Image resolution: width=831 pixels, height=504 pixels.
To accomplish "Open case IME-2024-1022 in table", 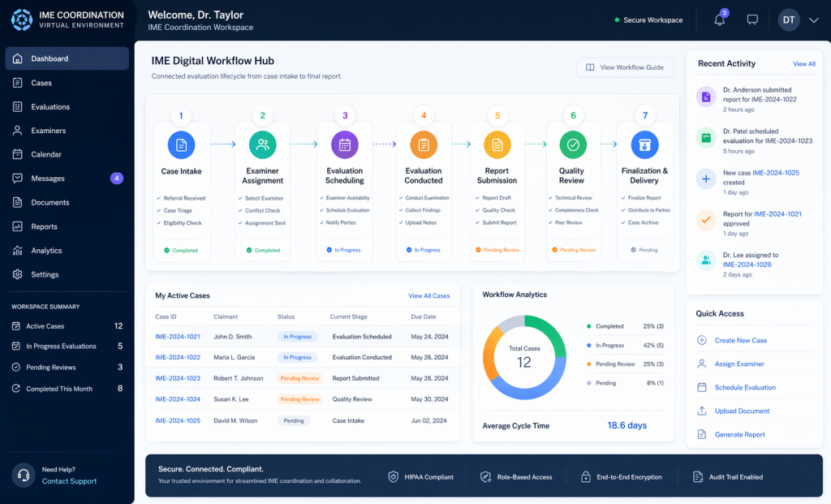I will click(x=178, y=357).
